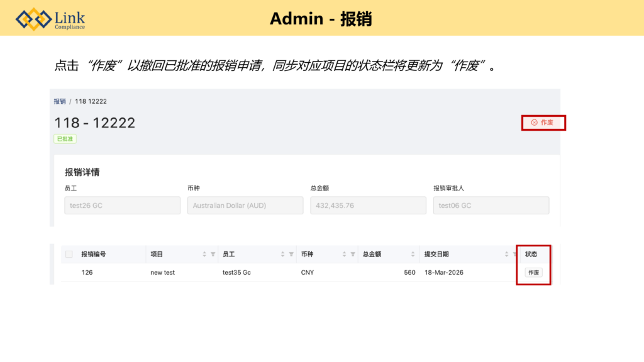Click the 作废 status tag in row 126
The image size is (644, 362).
pyautogui.click(x=533, y=273)
